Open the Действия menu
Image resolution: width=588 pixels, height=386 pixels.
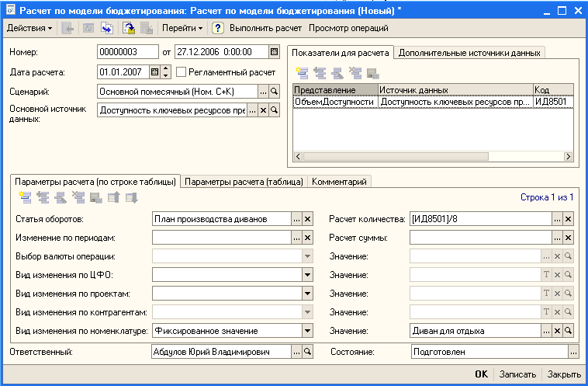(29, 28)
